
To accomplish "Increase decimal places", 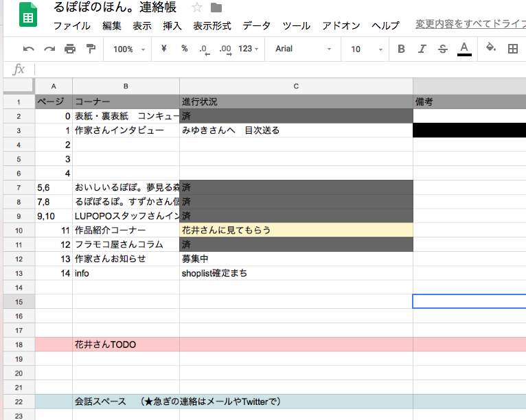I will point(225,49).
